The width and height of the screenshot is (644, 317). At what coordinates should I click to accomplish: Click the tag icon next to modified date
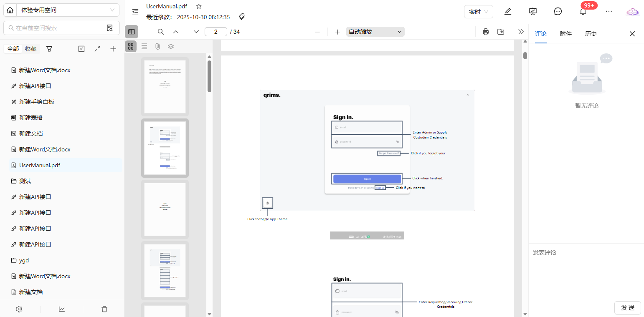[242, 17]
